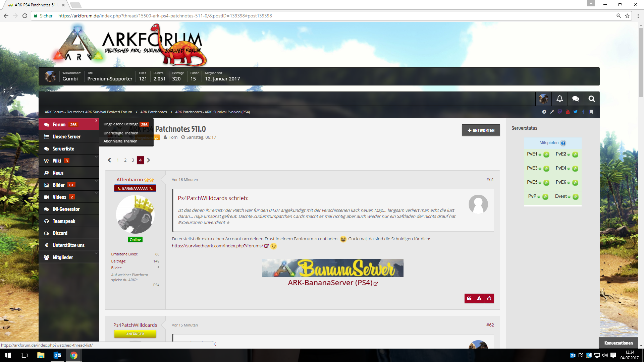Viewport: 644px width, 362px height.
Task: Go to page 3 of the thread
Action: (133, 160)
